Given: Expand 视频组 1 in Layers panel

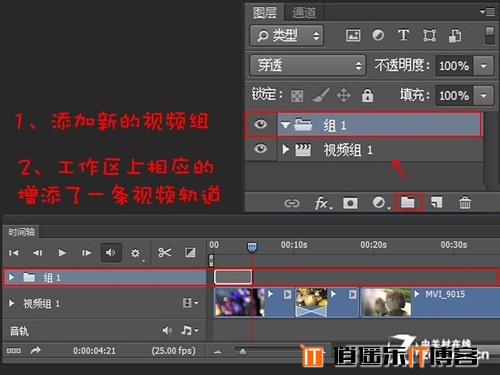Looking at the screenshot, I should 285,149.
